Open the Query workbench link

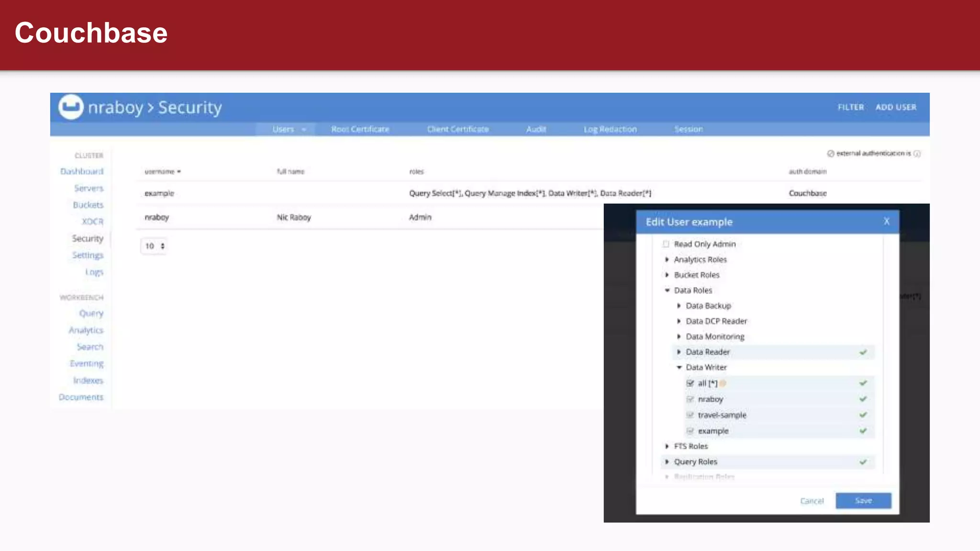coord(91,313)
